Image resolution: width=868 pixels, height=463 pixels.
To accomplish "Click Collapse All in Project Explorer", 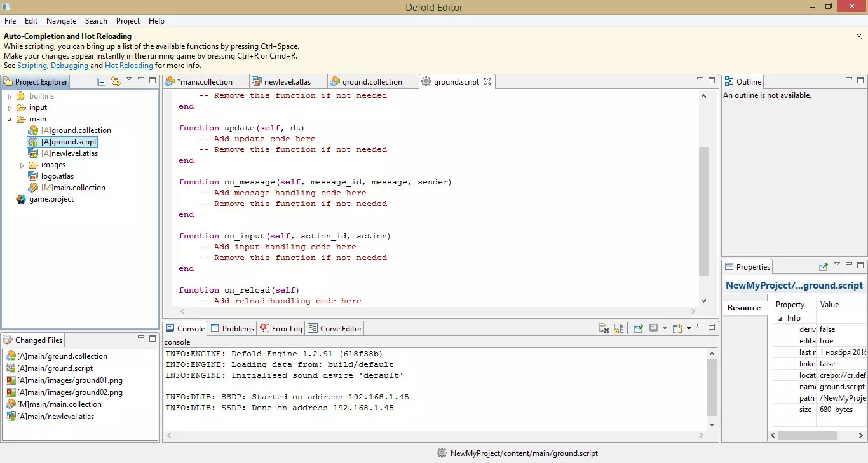I will point(102,81).
